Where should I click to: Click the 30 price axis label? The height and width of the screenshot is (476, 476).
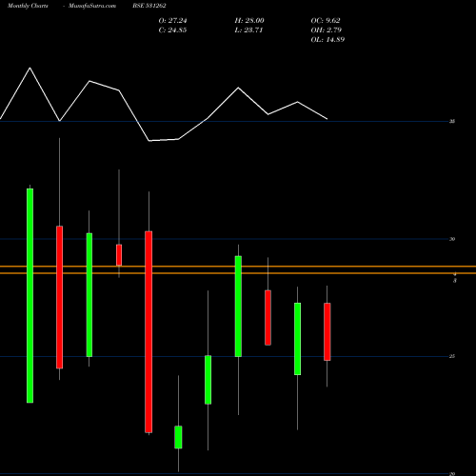coord(452,239)
